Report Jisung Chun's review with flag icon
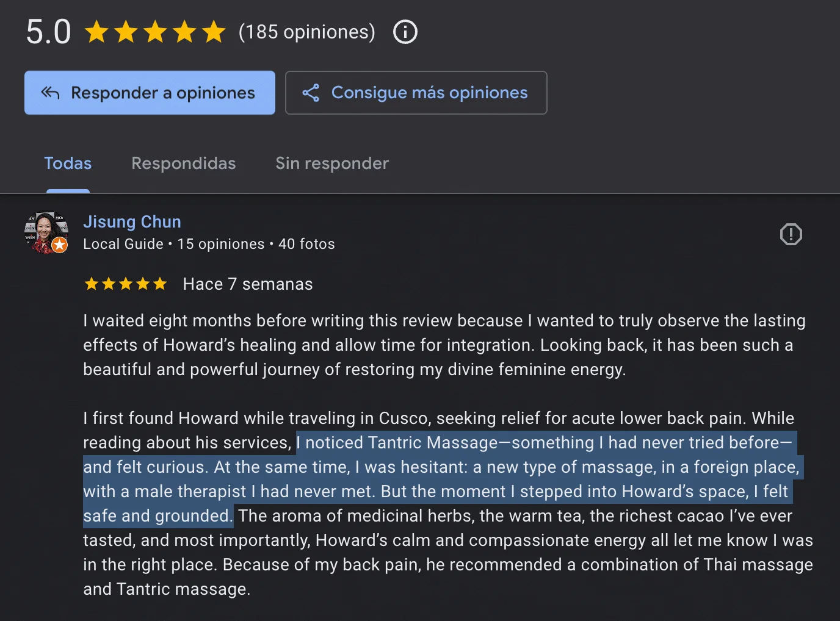The image size is (840, 621). pyautogui.click(x=791, y=234)
